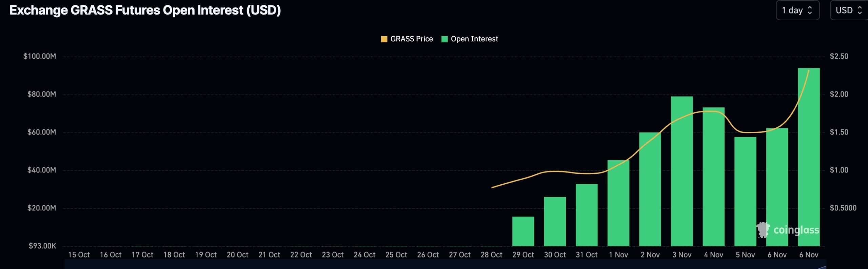Click the 29 Oct open interest bar
Image resolution: width=868 pixels, height=269 pixels.
[x=523, y=231]
